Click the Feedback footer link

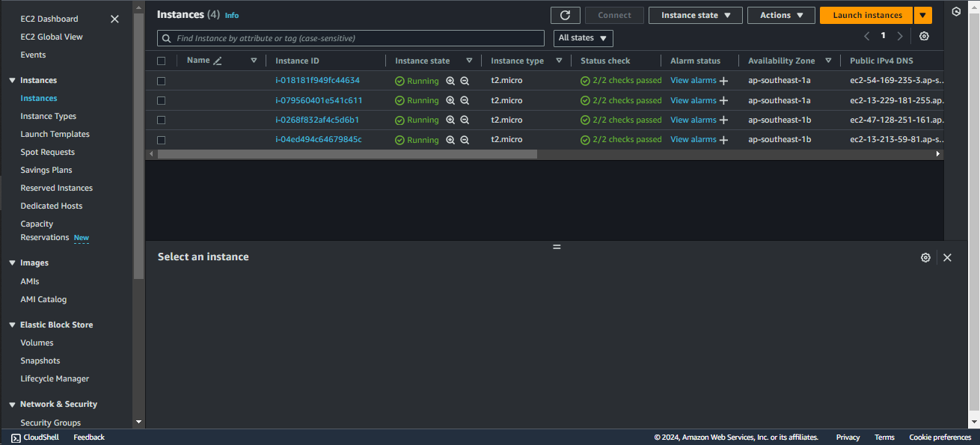[89, 438]
